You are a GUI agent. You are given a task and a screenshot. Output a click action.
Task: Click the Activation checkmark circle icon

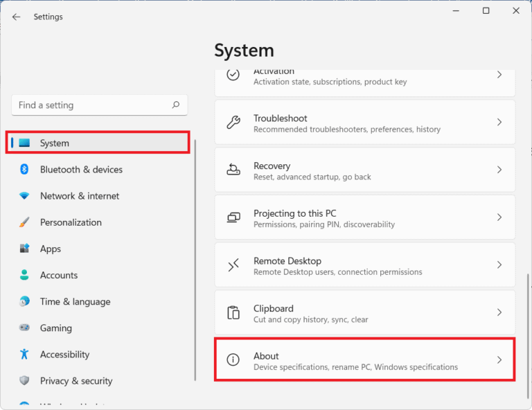(x=233, y=75)
